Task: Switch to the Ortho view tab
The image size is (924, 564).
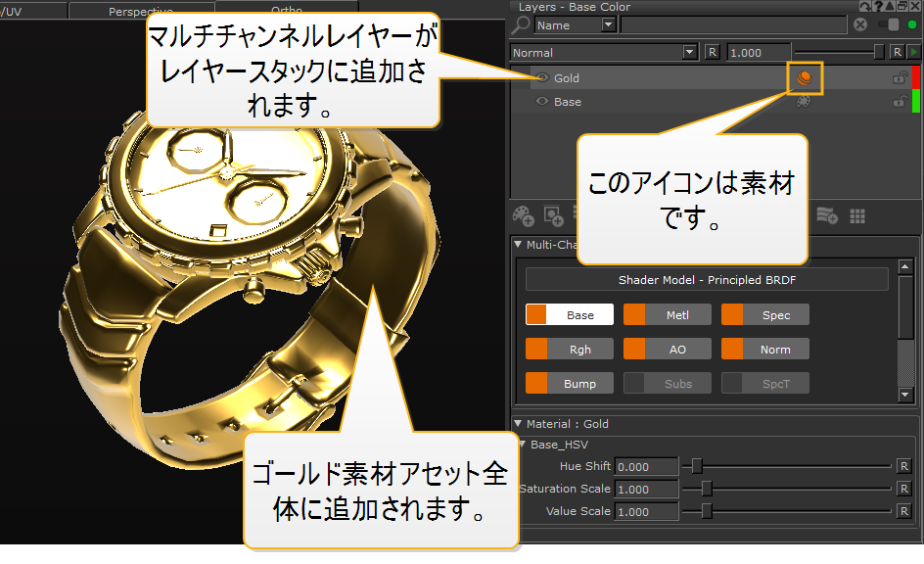Action: pos(286,11)
